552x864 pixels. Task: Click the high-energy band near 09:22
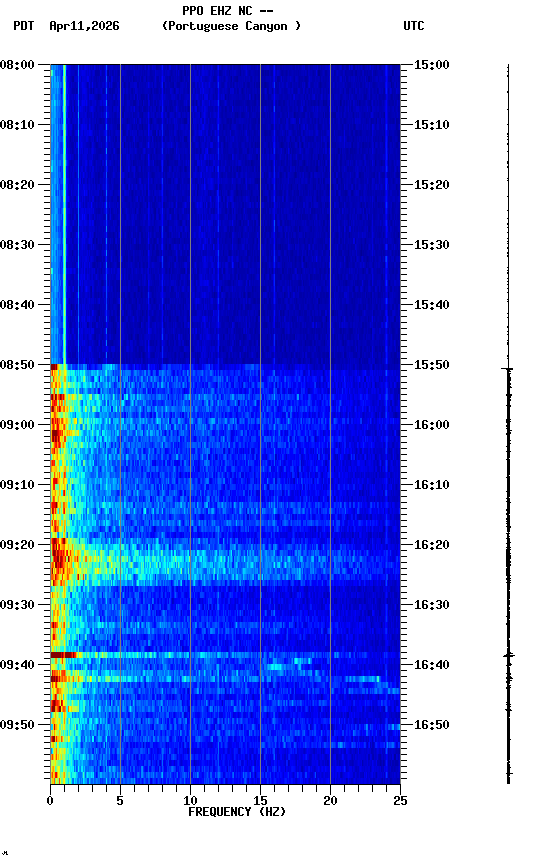(x=225, y=562)
